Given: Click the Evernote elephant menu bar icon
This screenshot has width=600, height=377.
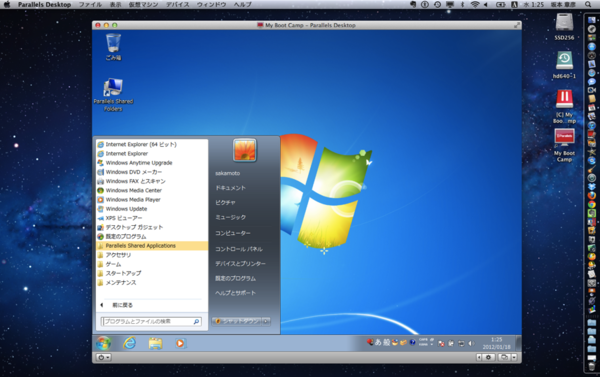Looking at the screenshot, I should pos(413,5).
